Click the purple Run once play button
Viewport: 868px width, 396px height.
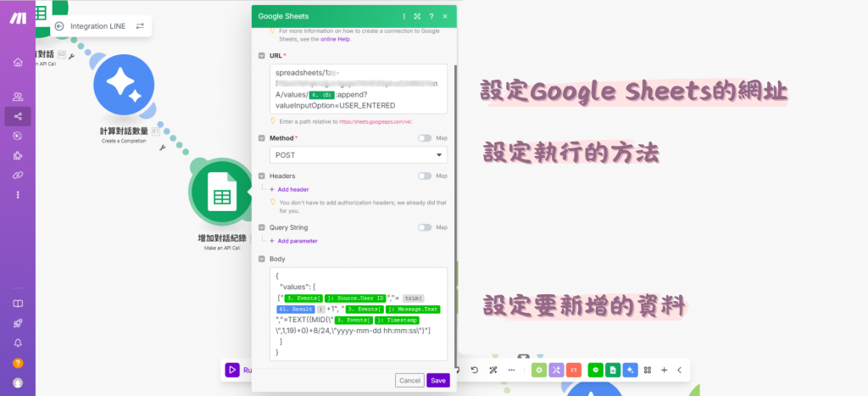(232, 370)
